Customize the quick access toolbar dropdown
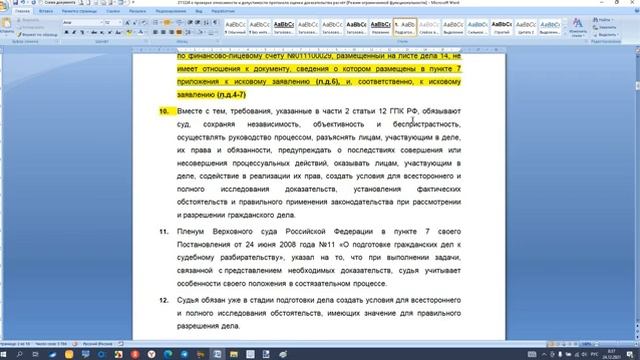 tap(133, 2)
